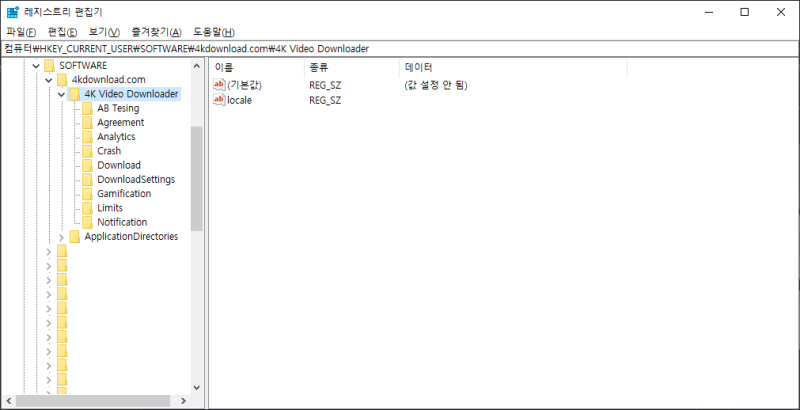800x410 pixels.
Task: Open the 파일(F) menu
Action: 21,32
